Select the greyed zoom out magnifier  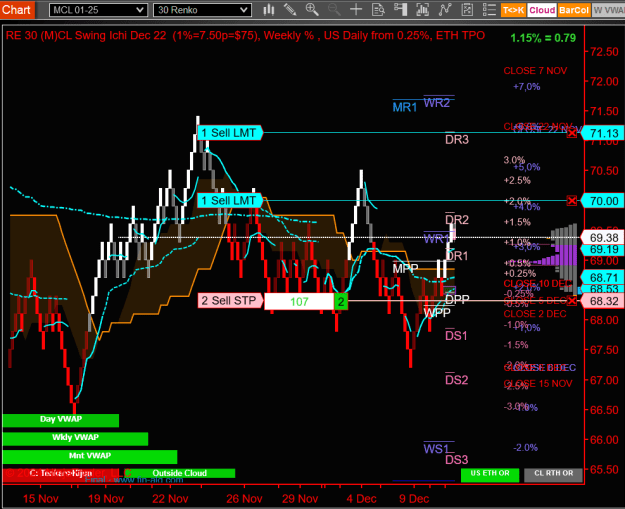click(x=334, y=10)
